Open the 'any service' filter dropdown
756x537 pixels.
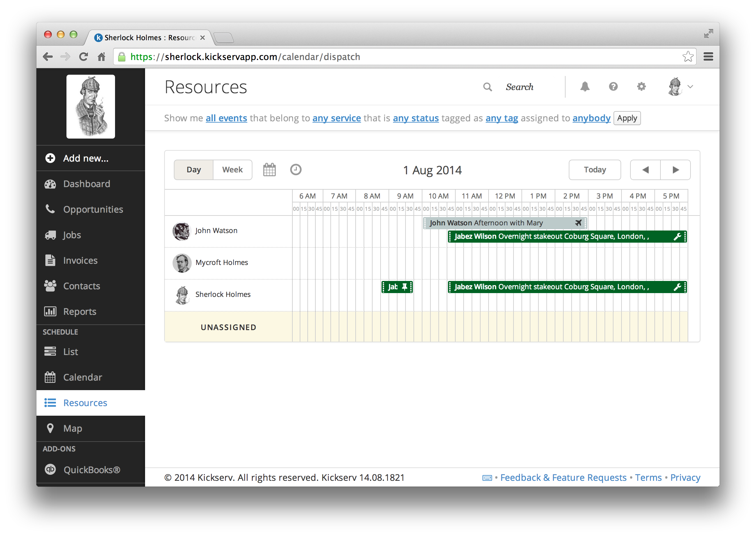pos(336,118)
